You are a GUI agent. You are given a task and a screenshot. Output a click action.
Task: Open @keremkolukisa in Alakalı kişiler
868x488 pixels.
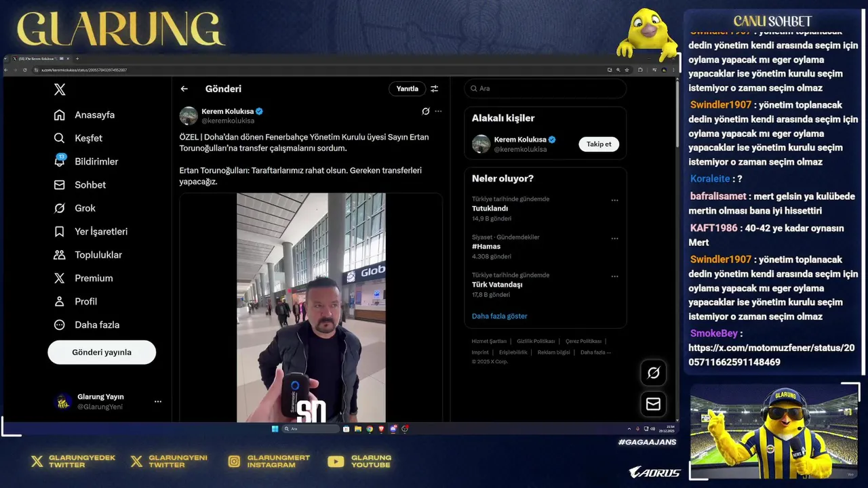tap(520, 149)
